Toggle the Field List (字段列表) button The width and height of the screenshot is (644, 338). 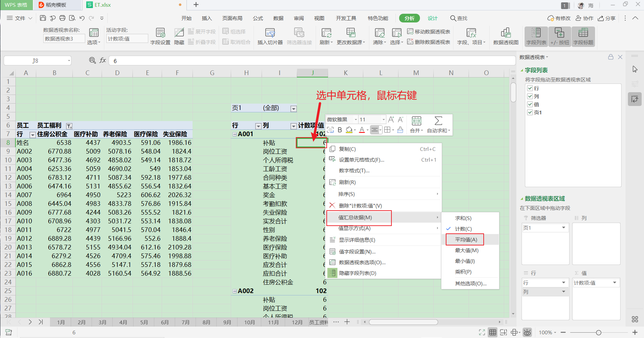(x=536, y=36)
